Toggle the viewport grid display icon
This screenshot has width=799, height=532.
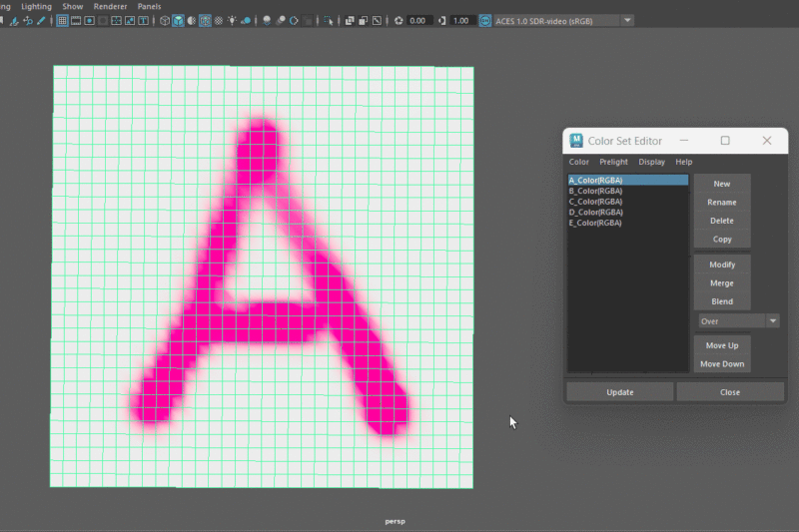(x=62, y=20)
